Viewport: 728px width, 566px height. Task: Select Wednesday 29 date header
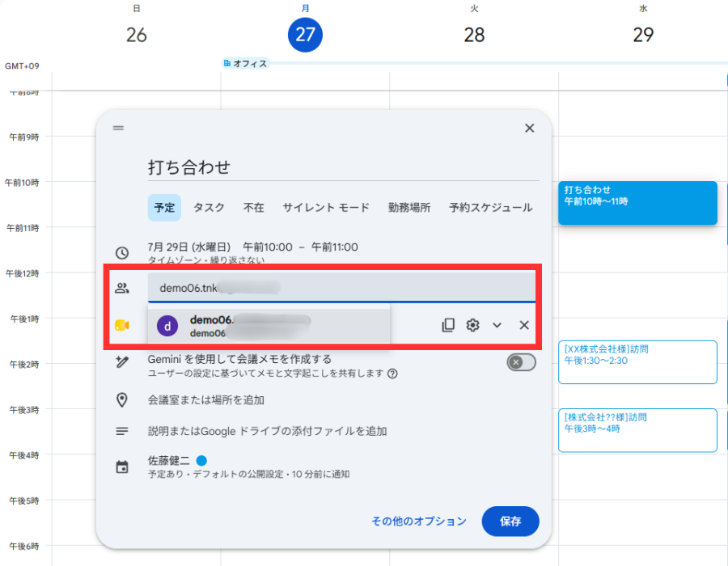[x=643, y=35]
